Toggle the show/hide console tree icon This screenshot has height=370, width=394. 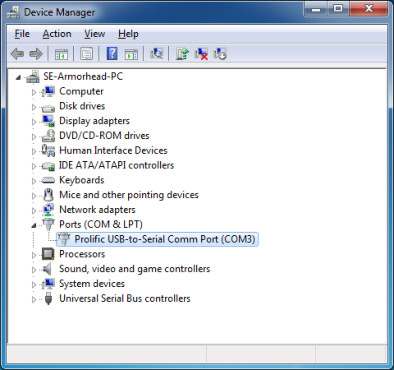(61, 54)
